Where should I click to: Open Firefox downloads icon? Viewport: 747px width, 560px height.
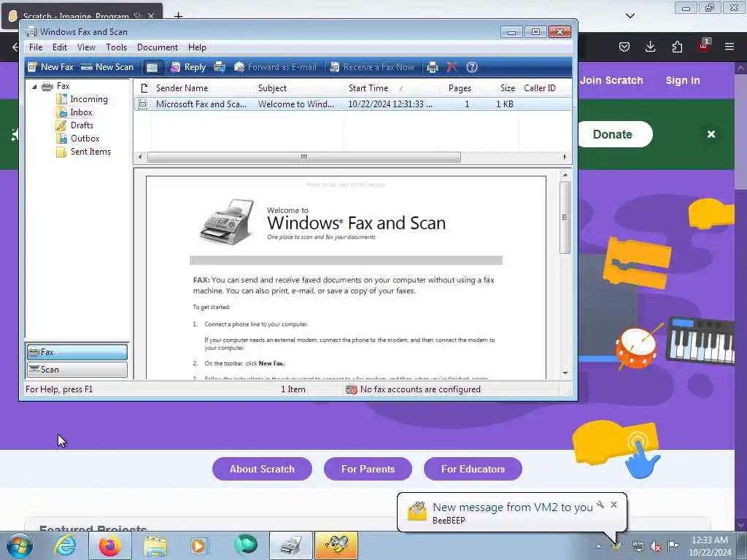[650, 47]
